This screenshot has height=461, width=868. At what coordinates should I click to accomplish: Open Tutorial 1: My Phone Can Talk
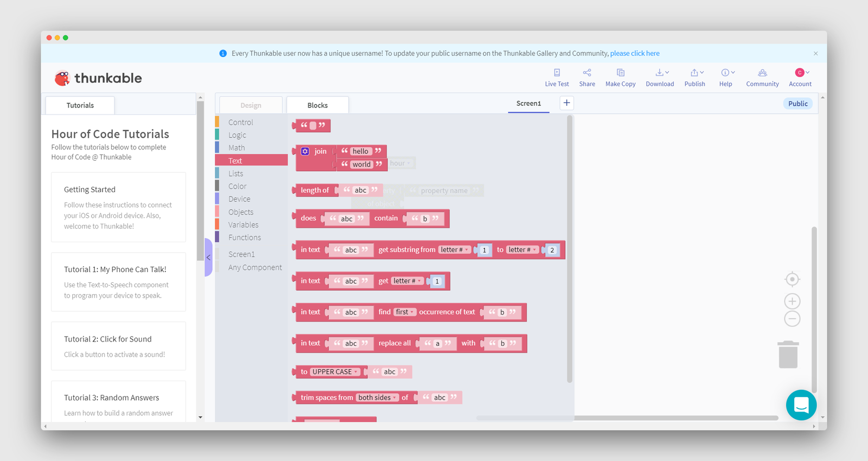click(x=118, y=282)
